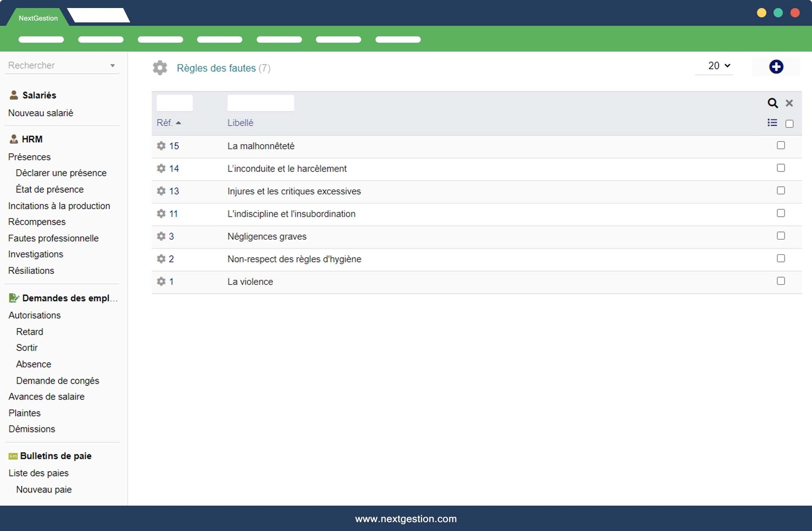The image size is (812, 531).
Task: Click the Libellé filter input field
Action: (261, 103)
